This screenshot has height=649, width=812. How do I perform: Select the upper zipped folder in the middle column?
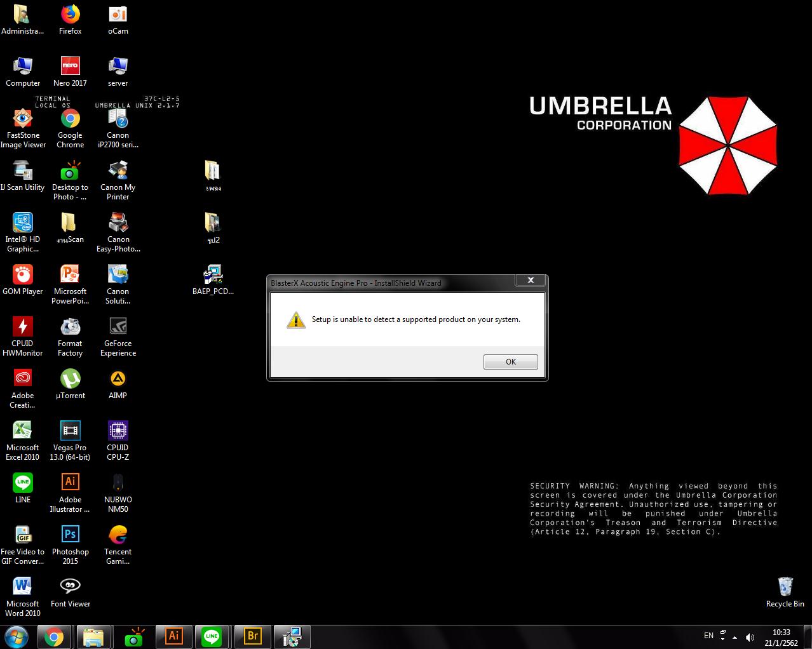point(213,177)
